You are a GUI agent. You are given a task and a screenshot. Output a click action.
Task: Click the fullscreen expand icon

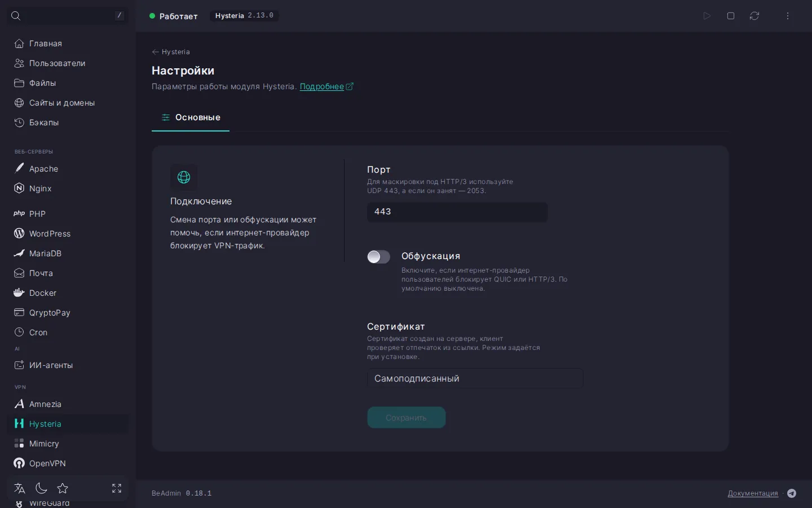click(117, 488)
